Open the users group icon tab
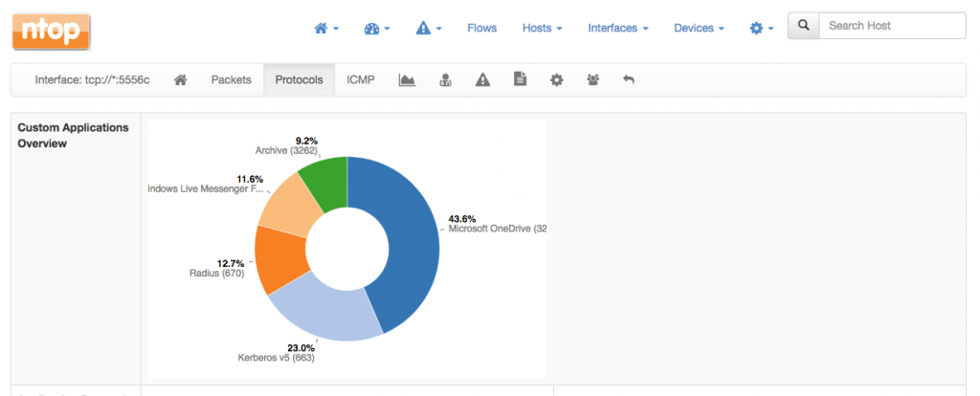The width and height of the screenshot is (980, 396). pyautogui.click(x=593, y=80)
